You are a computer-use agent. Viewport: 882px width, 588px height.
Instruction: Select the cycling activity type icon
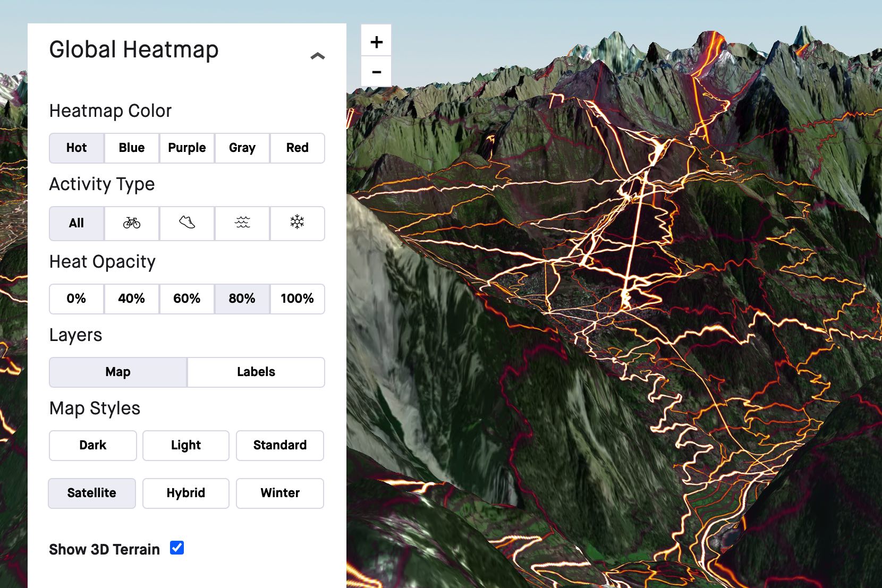click(x=131, y=224)
